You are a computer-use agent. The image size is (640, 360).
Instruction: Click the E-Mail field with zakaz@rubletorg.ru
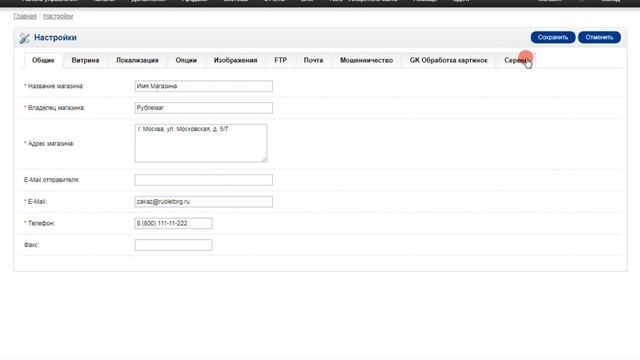[204, 202]
